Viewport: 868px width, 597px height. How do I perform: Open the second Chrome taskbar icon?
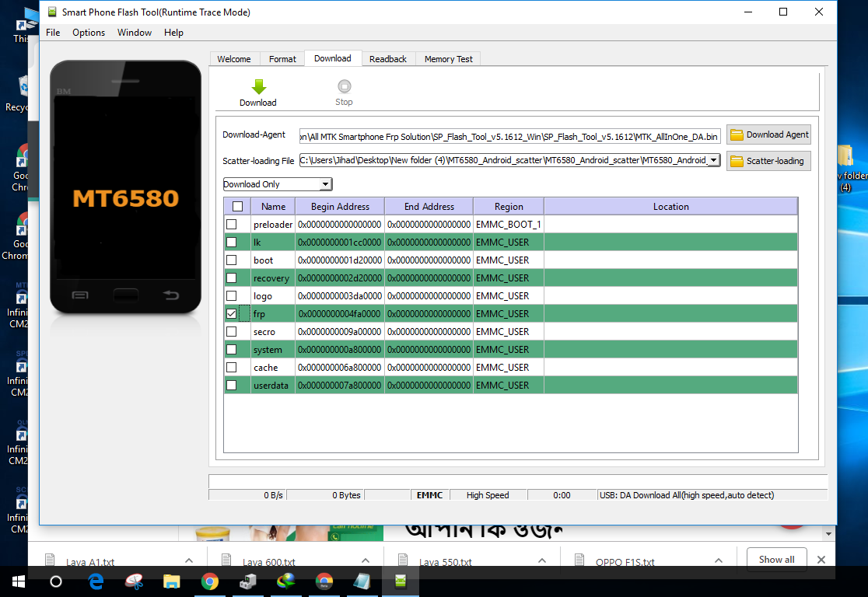coord(324,581)
